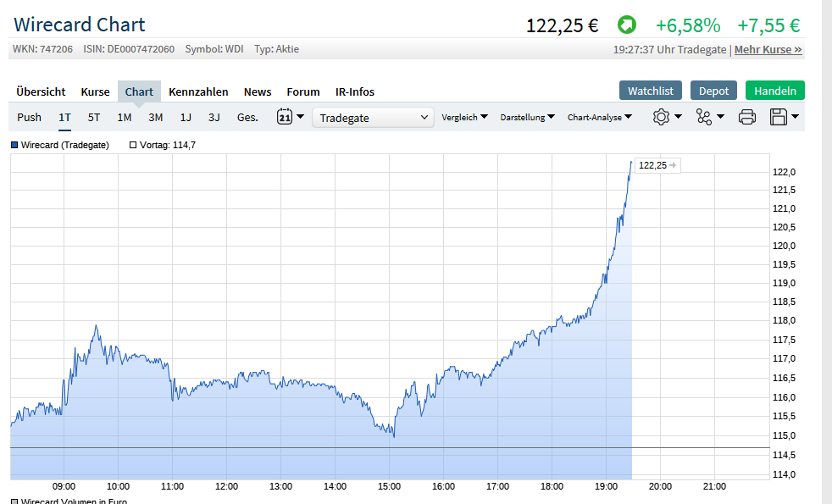Expand the Chart-Analyse dropdown
Screen dimensions: 832x504
click(x=600, y=117)
